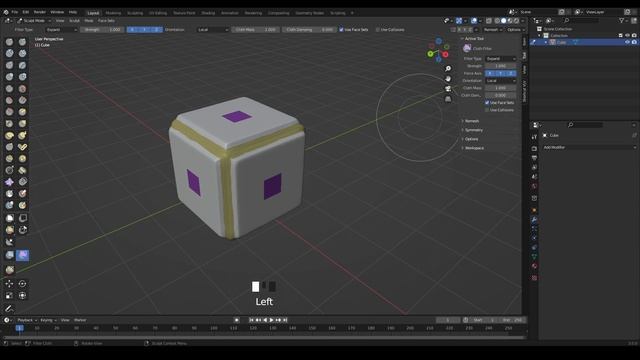
Task: Click the End frame field in the timeline
Action: [512, 320]
